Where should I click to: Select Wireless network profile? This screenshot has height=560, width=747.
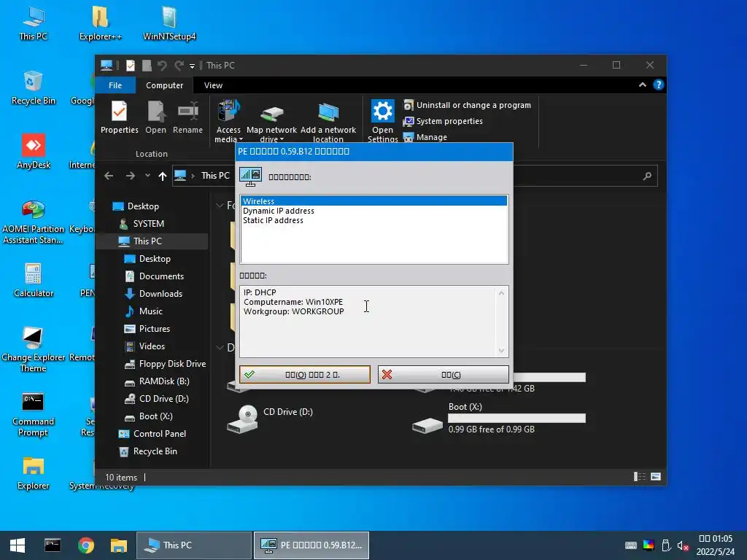coord(374,201)
